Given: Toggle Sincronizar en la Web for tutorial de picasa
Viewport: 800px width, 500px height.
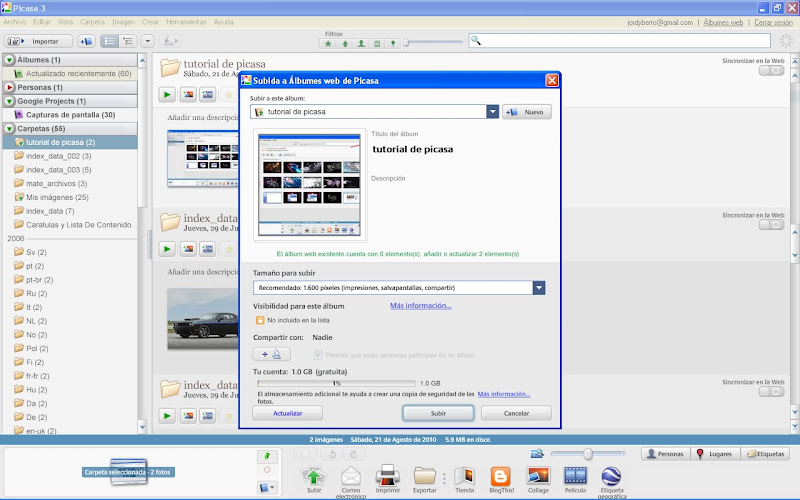Looking at the screenshot, I should click(x=771, y=70).
